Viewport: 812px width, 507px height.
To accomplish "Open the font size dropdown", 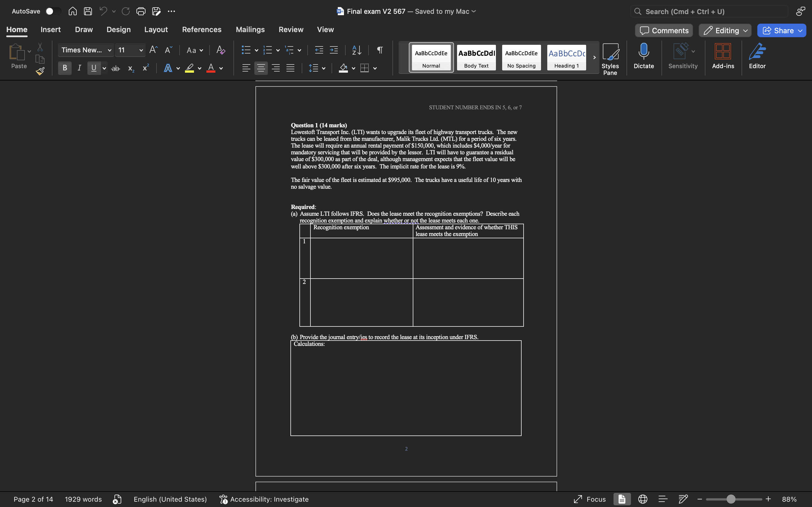I will click(141, 50).
